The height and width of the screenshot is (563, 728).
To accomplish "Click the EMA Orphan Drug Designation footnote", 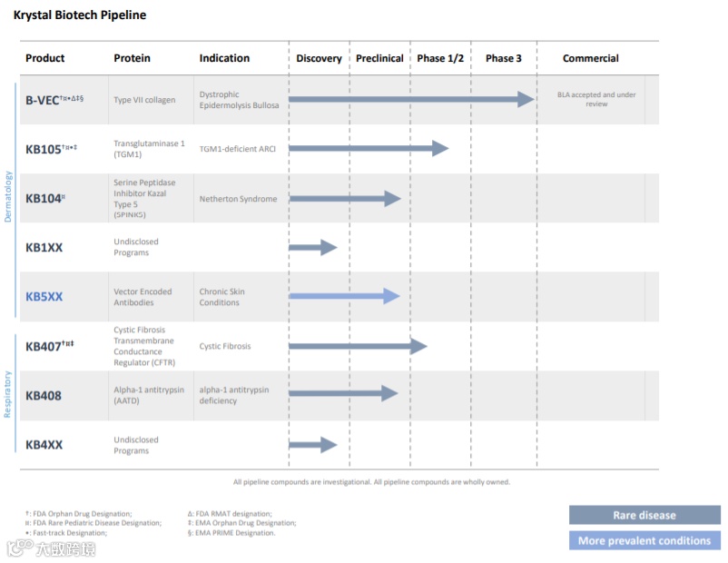I will point(241,523).
